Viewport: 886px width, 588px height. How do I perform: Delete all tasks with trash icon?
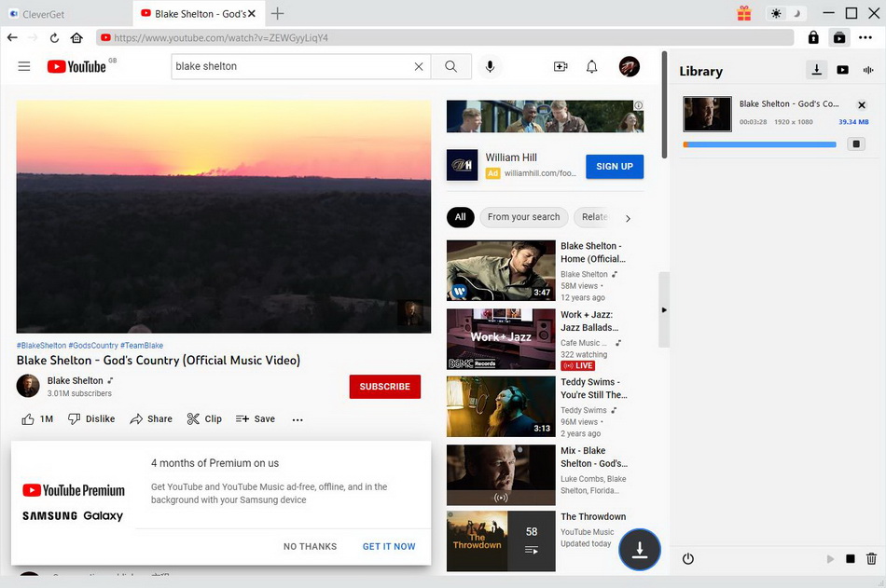pos(871,558)
